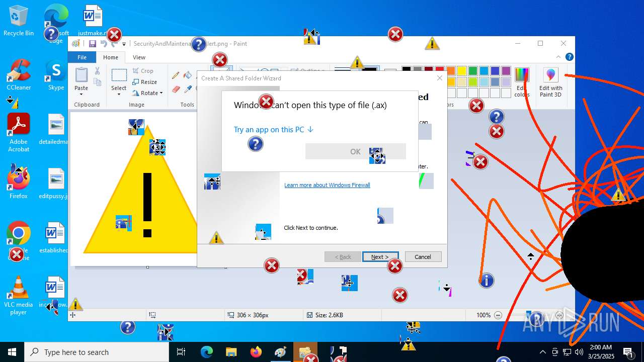This screenshot has height=362, width=644.
Task: Click the Type here to search box
Action: [x=97, y=352]
